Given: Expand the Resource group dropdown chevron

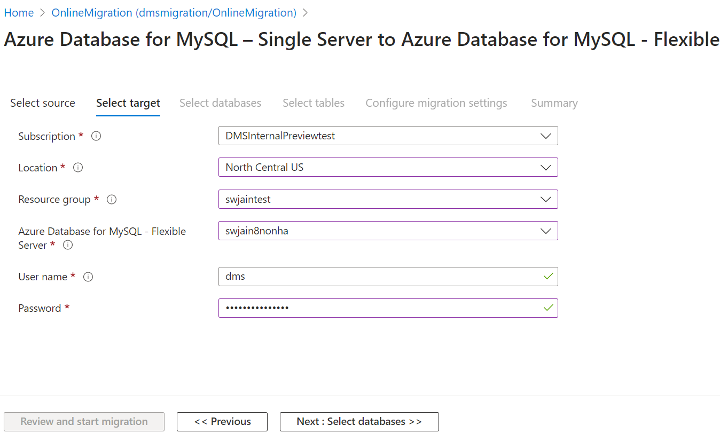Looking at the screenshot, I should click(x=546, y=199).
